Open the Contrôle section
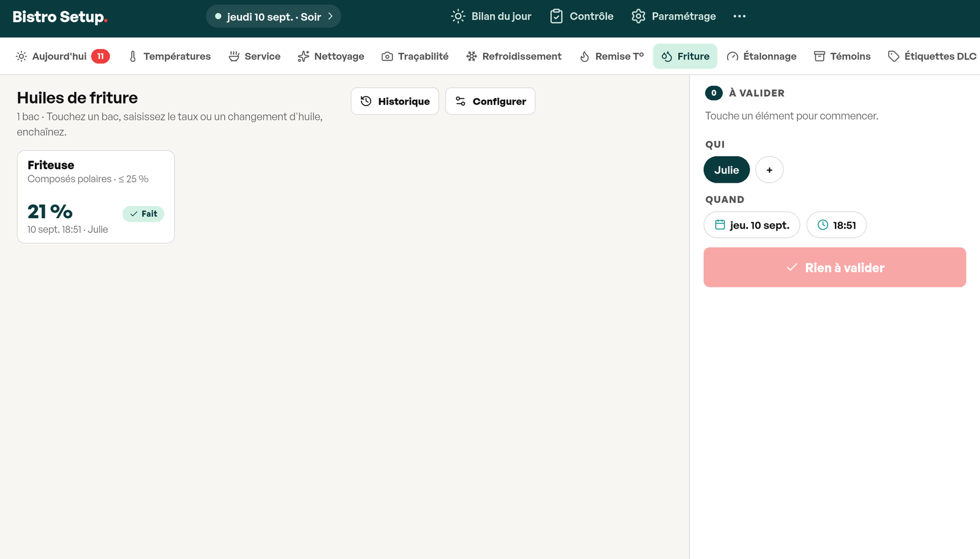This screenshot has width=980, height=559. 581,17
